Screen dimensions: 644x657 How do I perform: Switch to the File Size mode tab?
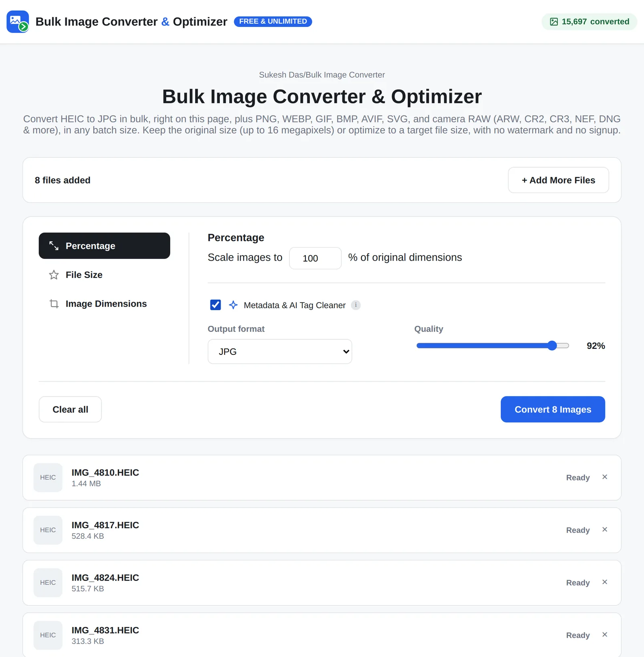[x=104, y=275]
